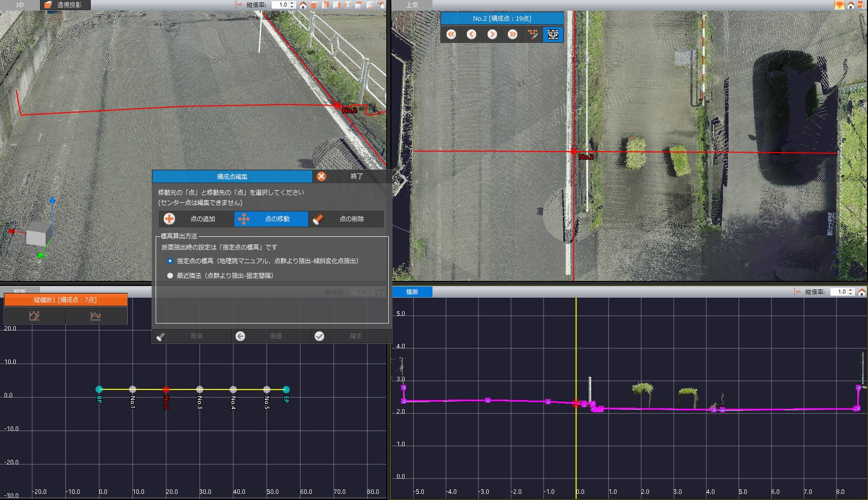Click the right chart icon under 縦横断1
868x500 pixels.
click(96, 316)
